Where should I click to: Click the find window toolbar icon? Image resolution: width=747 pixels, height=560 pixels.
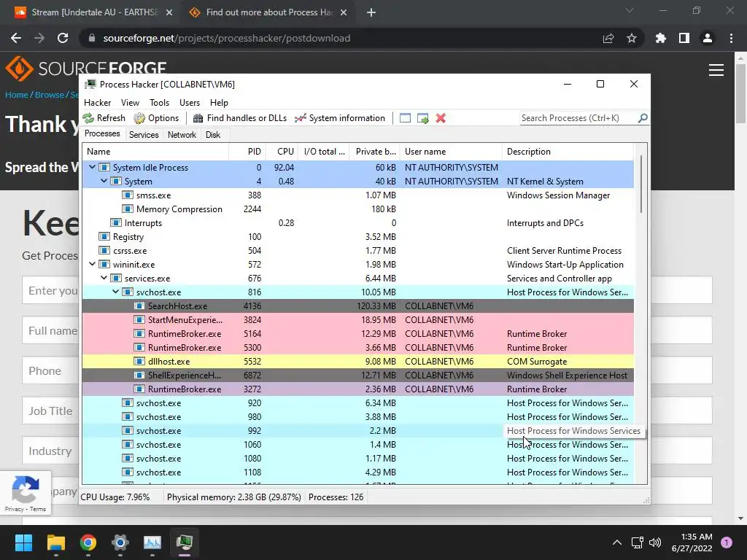(405, 118)
